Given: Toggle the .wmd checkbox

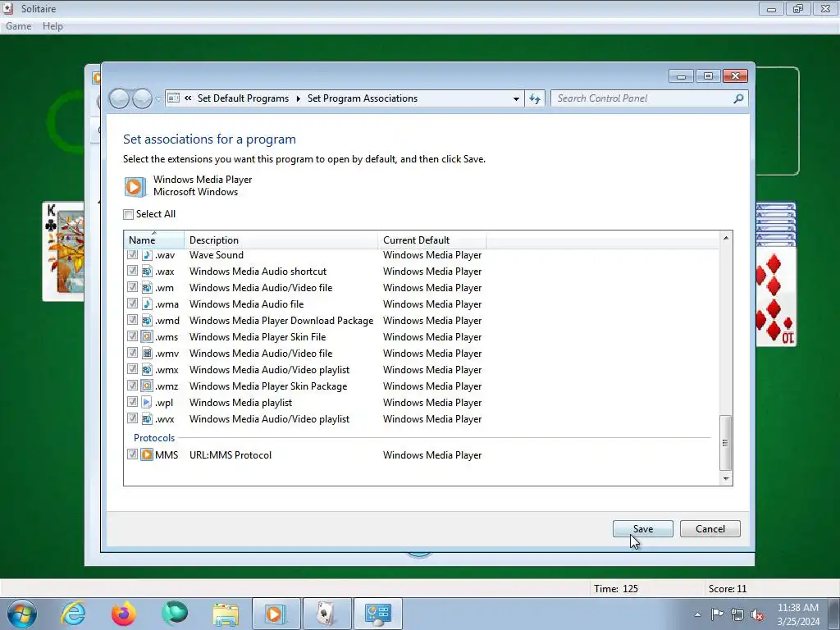Looking at the screenshot, I should coord(132,321).
